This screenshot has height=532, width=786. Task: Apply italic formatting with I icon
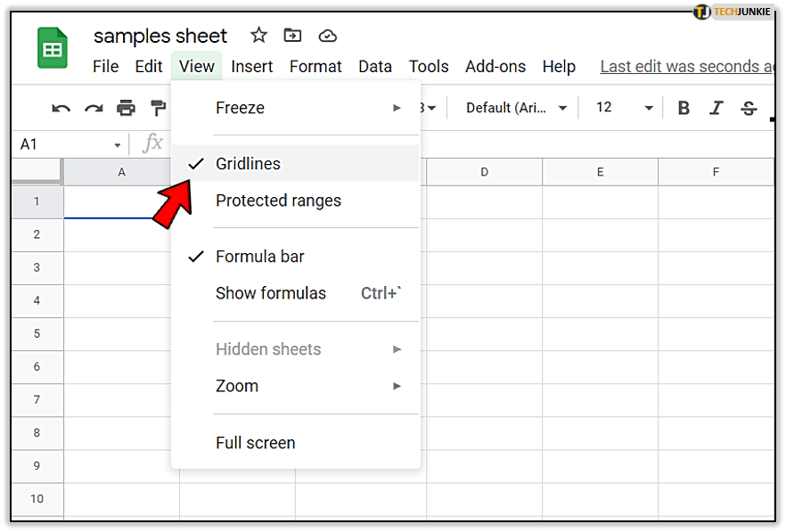click(716, 108)
